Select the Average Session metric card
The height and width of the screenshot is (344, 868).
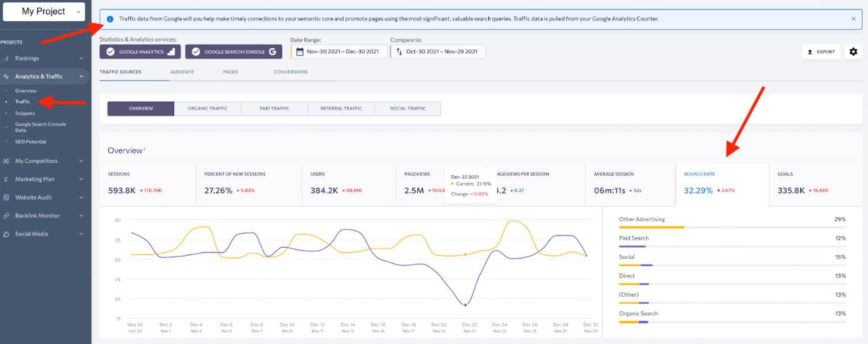(x=630, y=183)
